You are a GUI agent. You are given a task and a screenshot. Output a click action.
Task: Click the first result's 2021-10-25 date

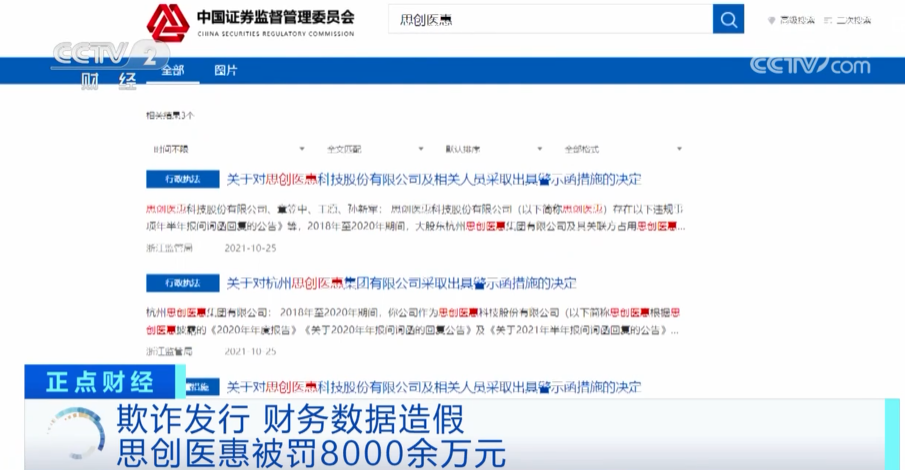click(250, 248)
